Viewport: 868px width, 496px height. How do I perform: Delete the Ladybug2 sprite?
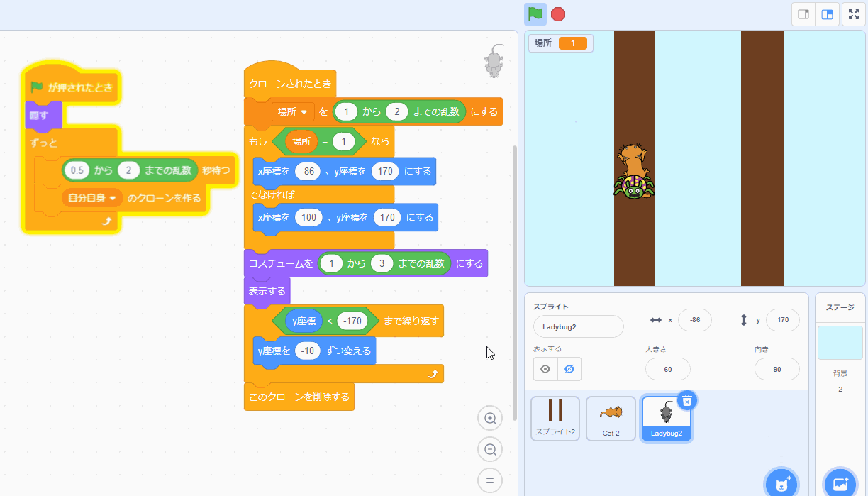tap(686, 401)
